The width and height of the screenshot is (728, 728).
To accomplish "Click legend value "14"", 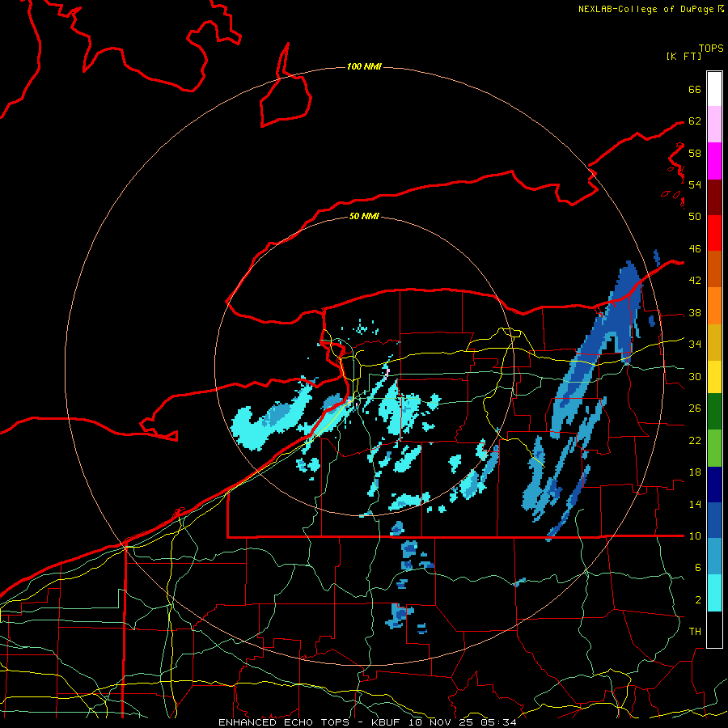I will click(695, 504).
